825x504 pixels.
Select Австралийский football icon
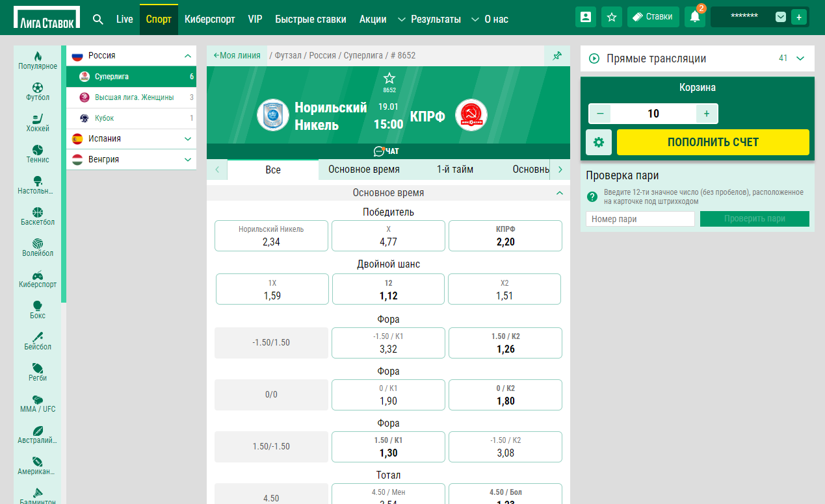(x=38, y=430)
